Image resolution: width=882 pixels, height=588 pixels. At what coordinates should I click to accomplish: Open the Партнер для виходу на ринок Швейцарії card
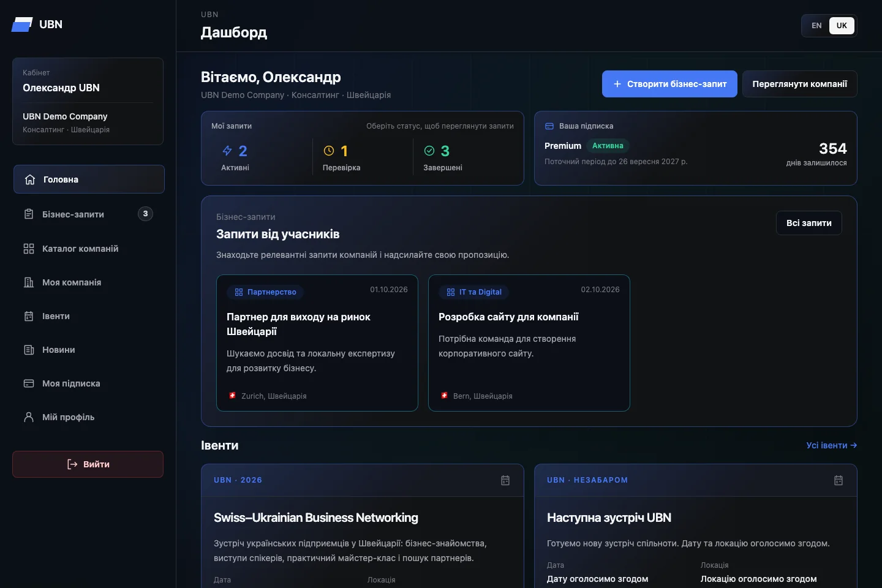pyautogui.click(x=317, y=343)
